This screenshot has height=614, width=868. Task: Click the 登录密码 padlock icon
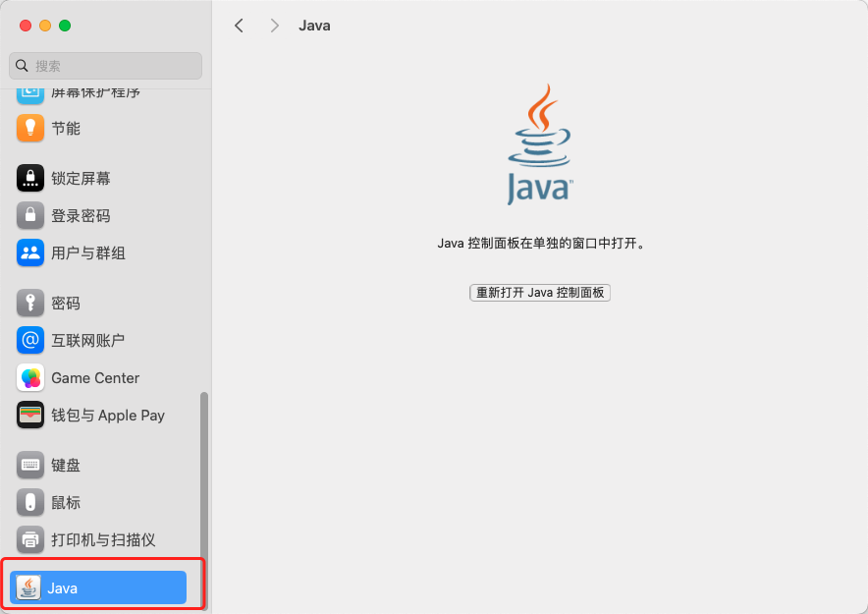point(30,215)
